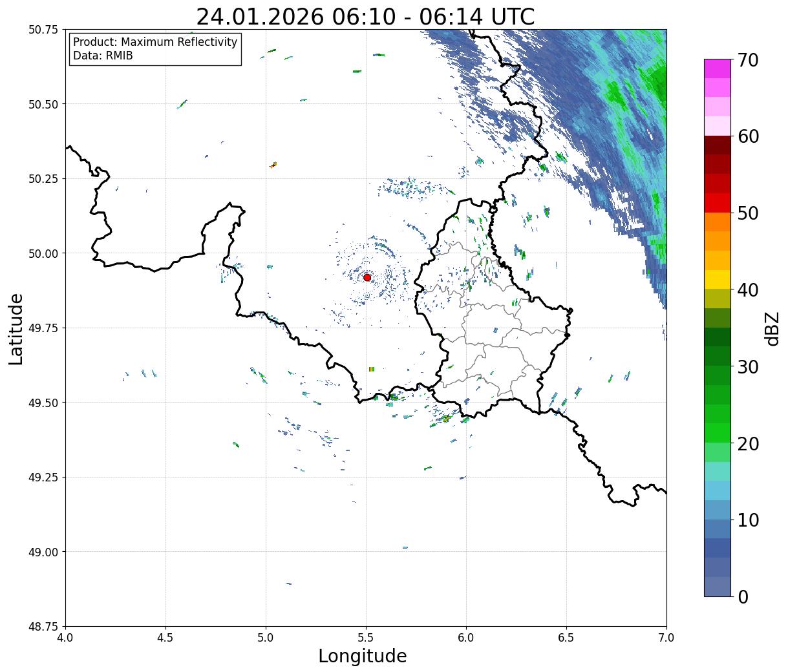Image resolution: width=788 pixels, height=672 pixels.
Task: Click the magenta swatch at colorbar top
Action: (x=718, y=68)
